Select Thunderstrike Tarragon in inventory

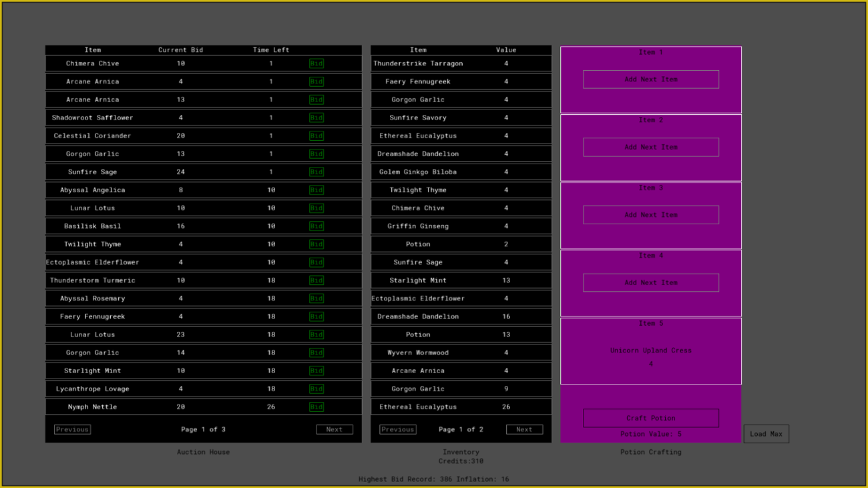418,63
